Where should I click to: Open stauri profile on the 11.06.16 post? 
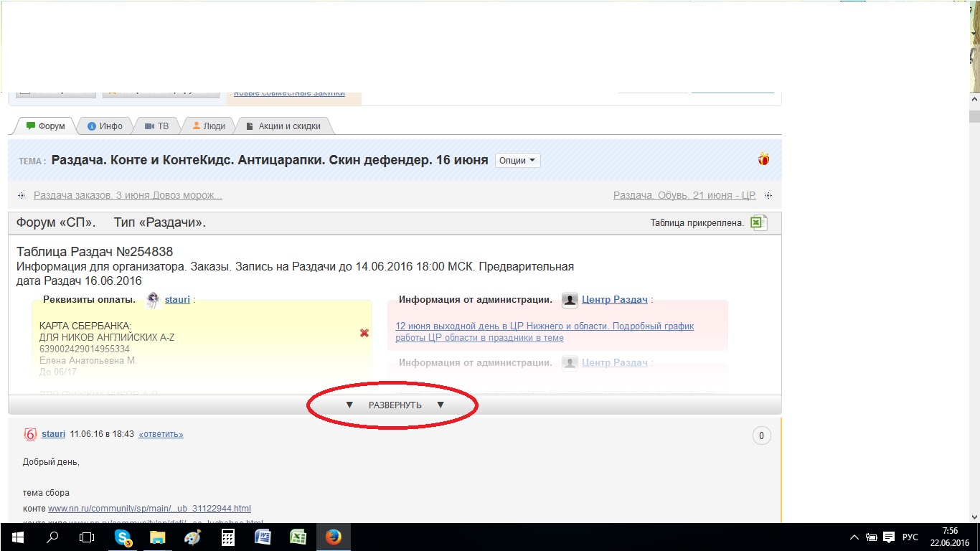point(54,434)
